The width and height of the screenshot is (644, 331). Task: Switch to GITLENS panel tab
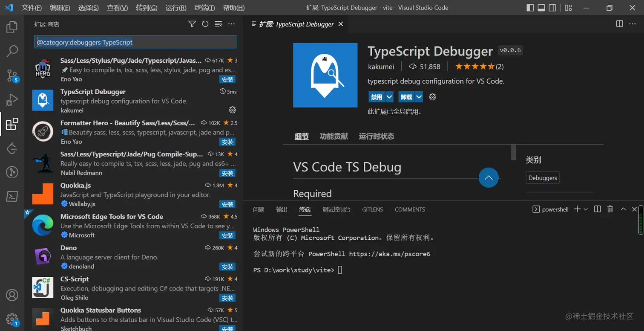(x=372, y=209)
